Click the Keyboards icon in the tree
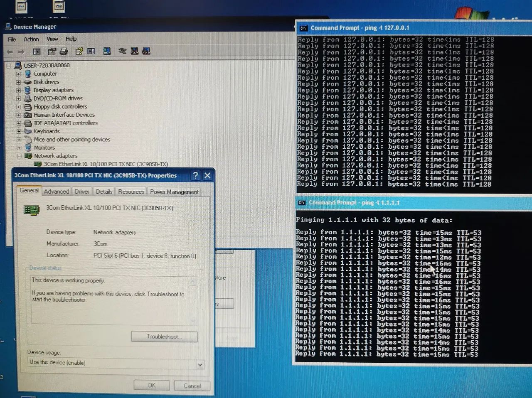Screen dimensions: 532x398 28,131
